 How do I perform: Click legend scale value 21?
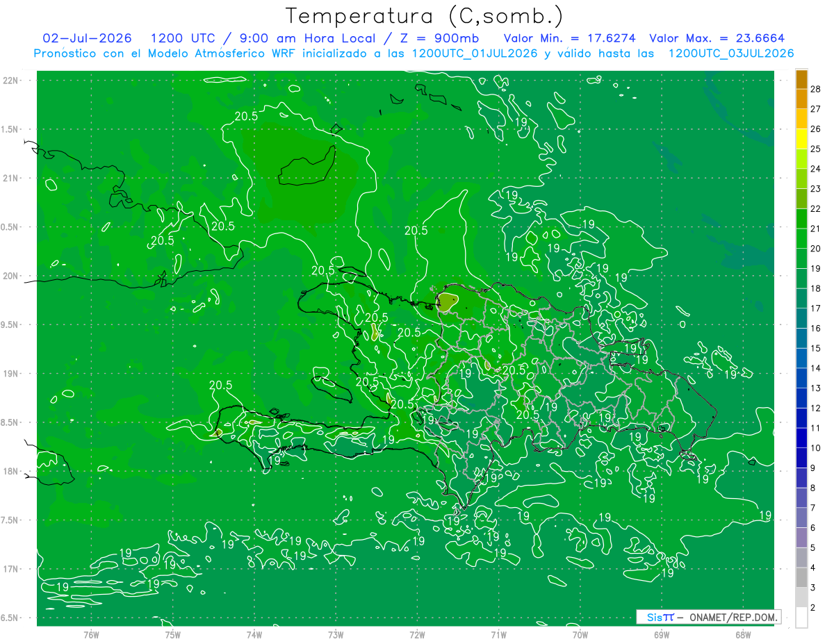coord(815,229)
